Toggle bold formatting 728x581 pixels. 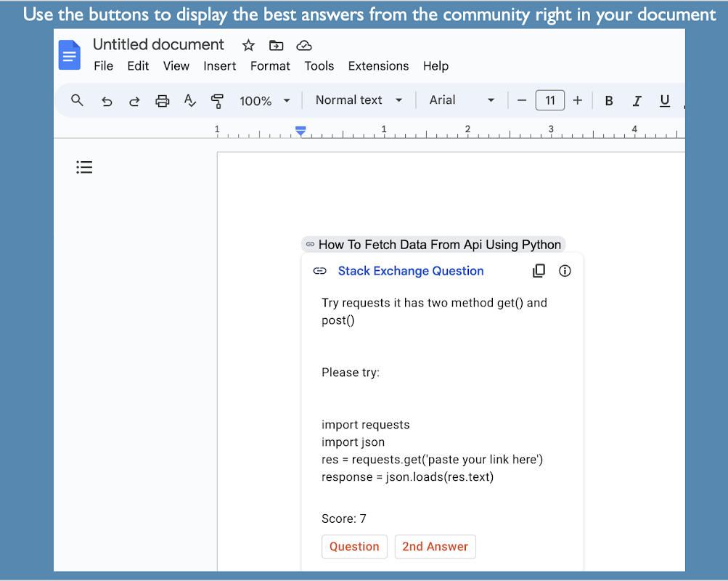tap(609, 101)
